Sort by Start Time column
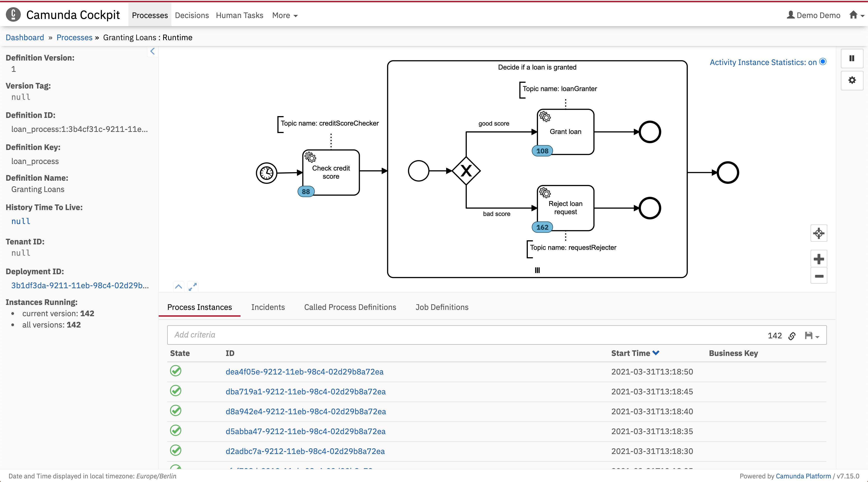Screen dimensions: 868x482 coord(635,353)
